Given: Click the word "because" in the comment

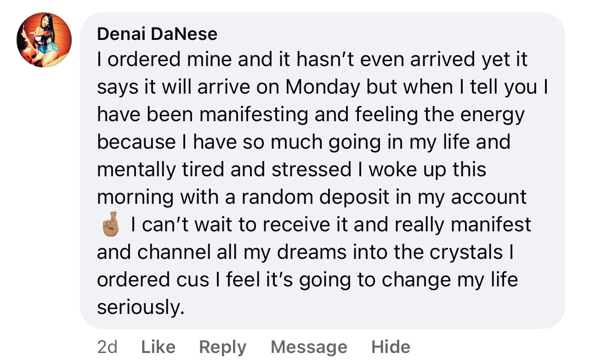Looking at the screenshot, I should (136, 142).
